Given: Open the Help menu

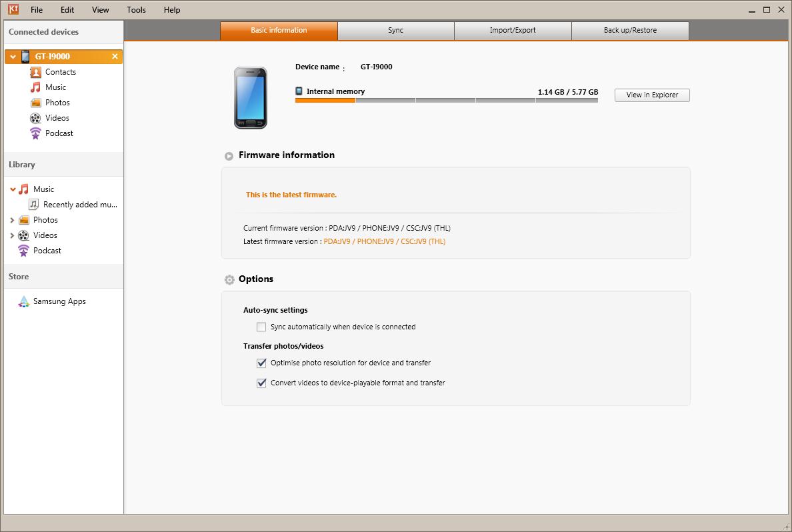Looking at the screenshot, I should [x=172, y=9].
